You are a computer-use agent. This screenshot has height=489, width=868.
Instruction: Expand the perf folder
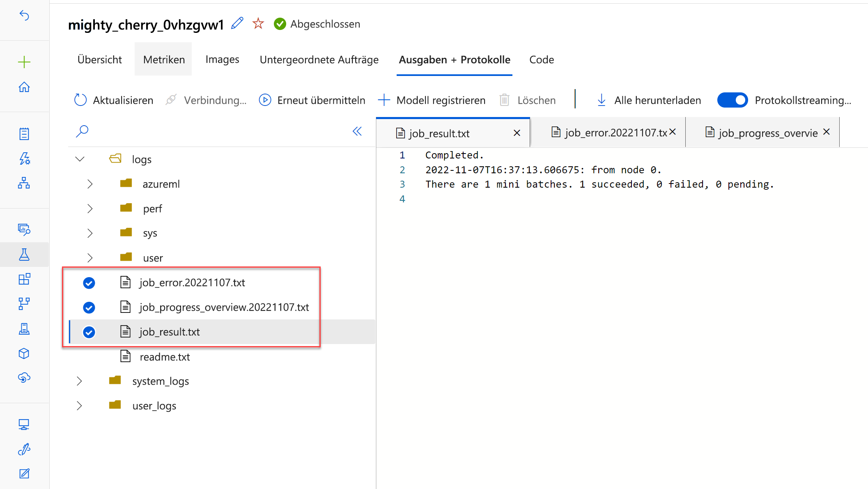pos(90,209)
